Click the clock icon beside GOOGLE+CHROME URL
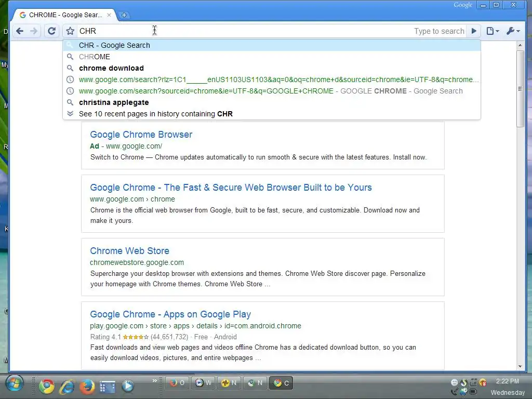Image resolution: width=532 pixels, height=399 pixels. tap(70, 91)
